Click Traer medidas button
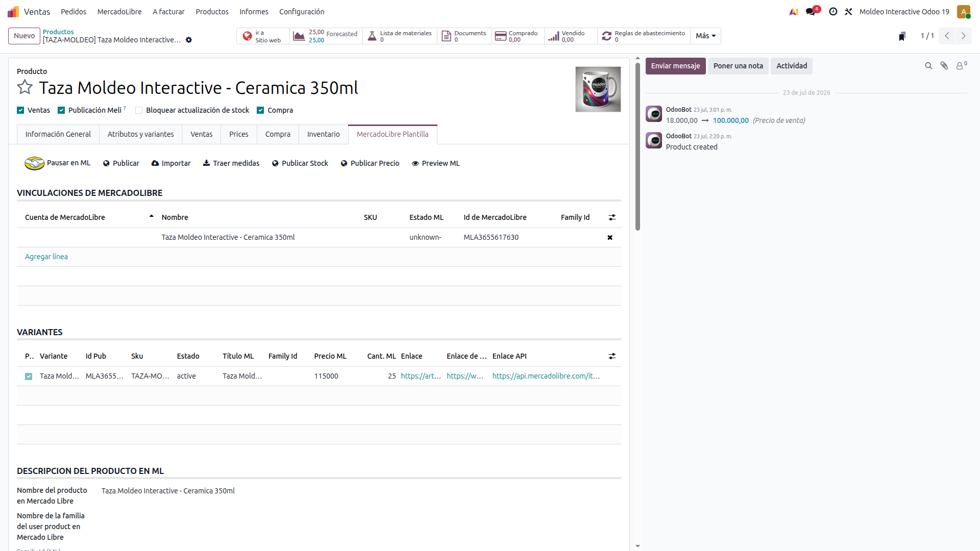This screenshot has width=980, height=551. click(x=231, y=163)
